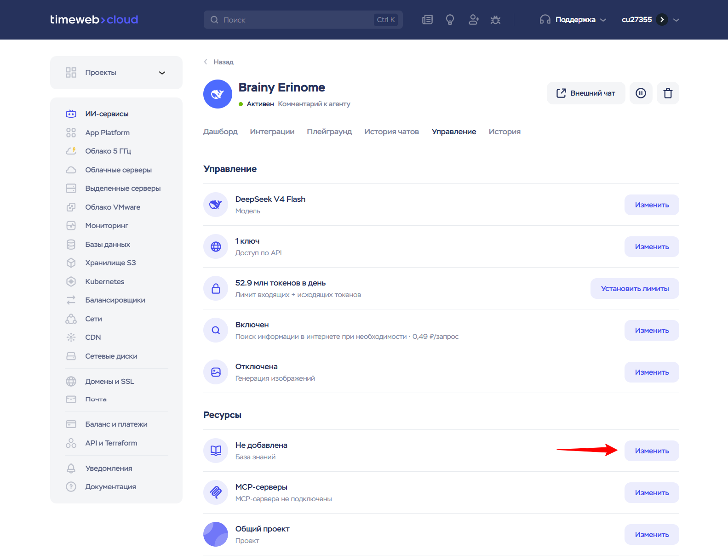Click the Включен internet search status
728x560 pixels.
click(252, 325)
